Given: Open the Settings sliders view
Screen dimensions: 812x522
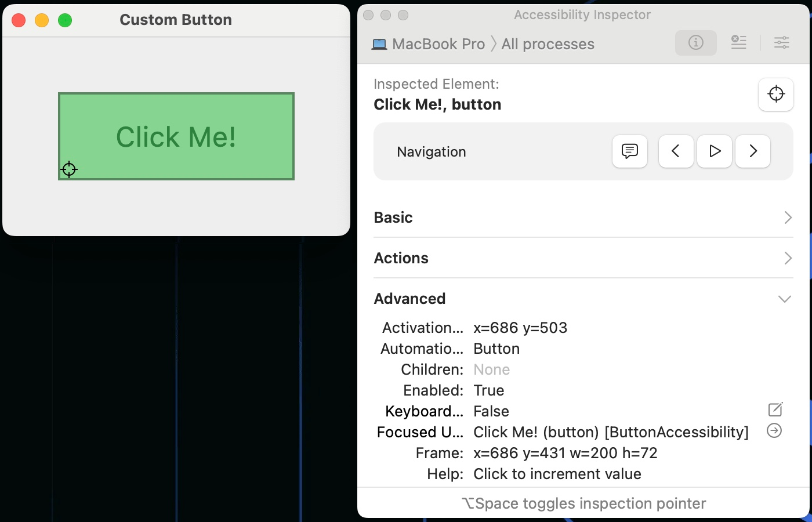Looking at the screenshot, I should click(x=781, y=42).
